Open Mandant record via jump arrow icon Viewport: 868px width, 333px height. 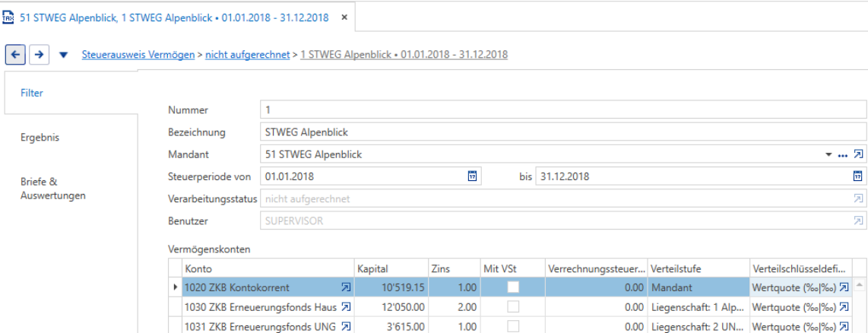coord(858,154)
